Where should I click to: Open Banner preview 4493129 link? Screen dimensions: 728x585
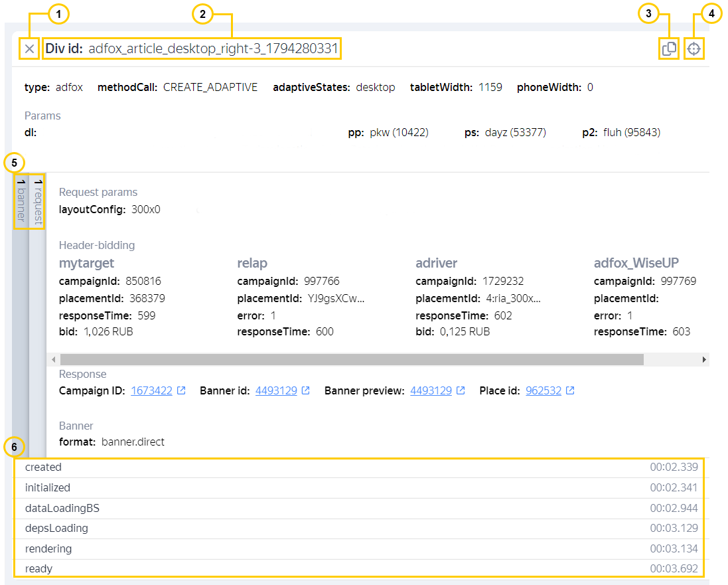coord(431,391)
